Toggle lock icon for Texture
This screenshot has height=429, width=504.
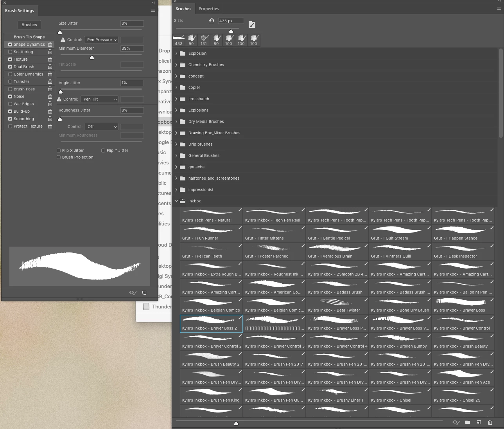(50, 59)
